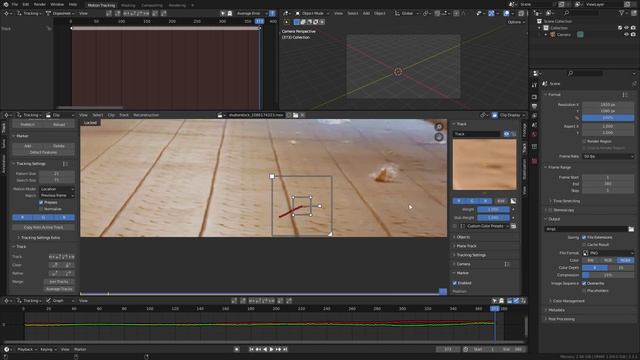Click the Average Tracks button
This screenshot has width=640, height=360.
[x=59, y=289]
